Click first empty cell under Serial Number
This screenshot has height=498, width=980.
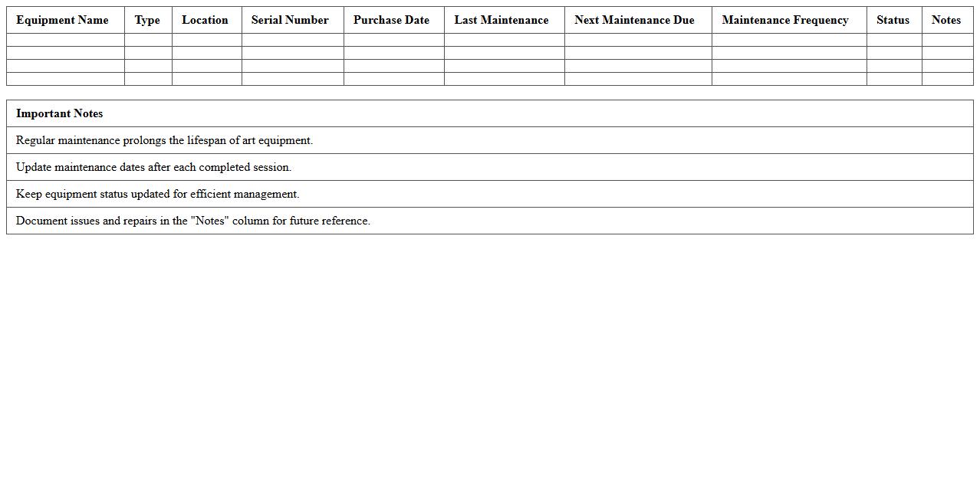(x=292, y=40)
